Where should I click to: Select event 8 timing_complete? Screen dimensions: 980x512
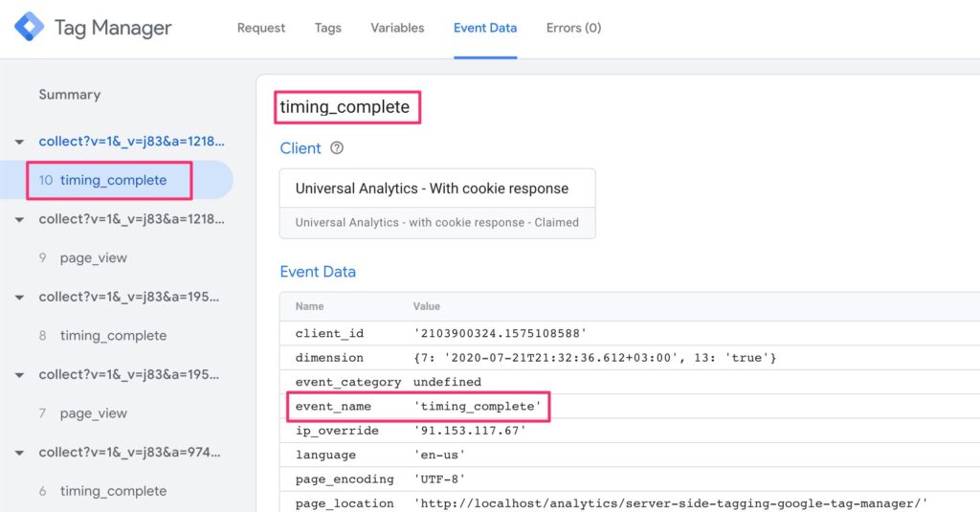(112, 336)
